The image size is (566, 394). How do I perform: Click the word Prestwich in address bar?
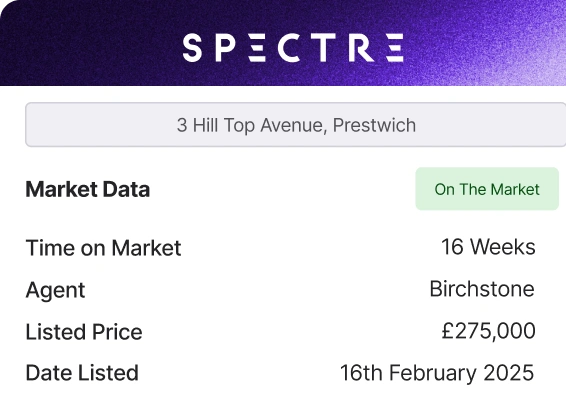point(374,125)
